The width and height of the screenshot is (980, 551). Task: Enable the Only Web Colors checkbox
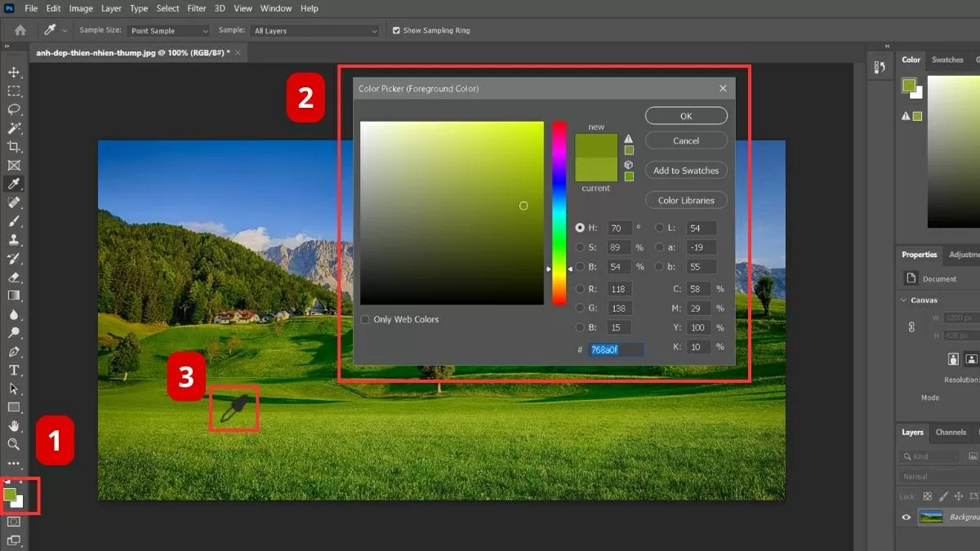(365, 319)
